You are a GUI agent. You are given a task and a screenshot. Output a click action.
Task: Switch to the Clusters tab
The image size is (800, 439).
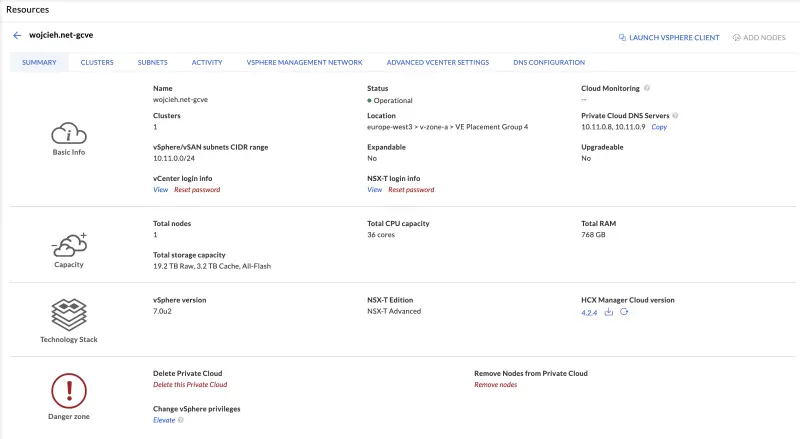(97, 62)
